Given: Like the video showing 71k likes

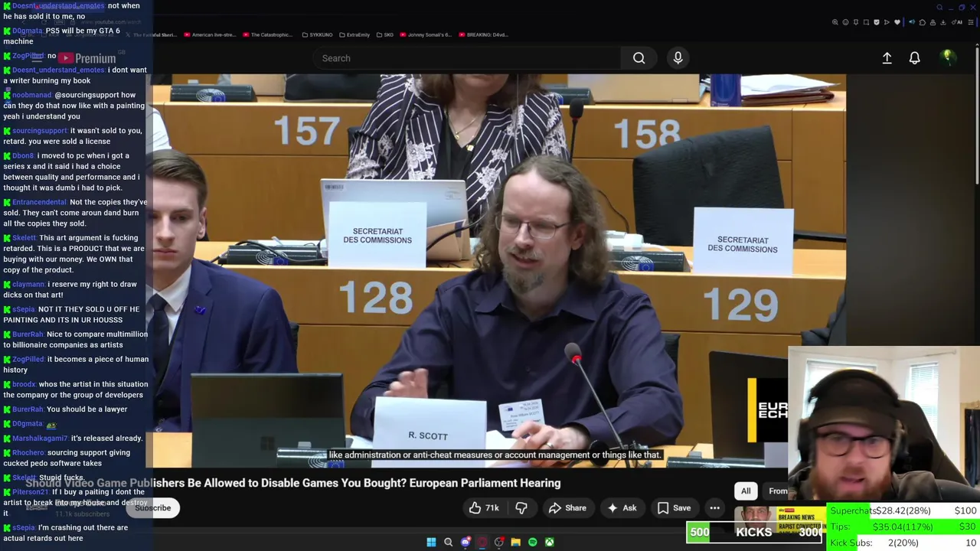Looking at the screenshot, I should pyautogui.click(x=484, y=508).
